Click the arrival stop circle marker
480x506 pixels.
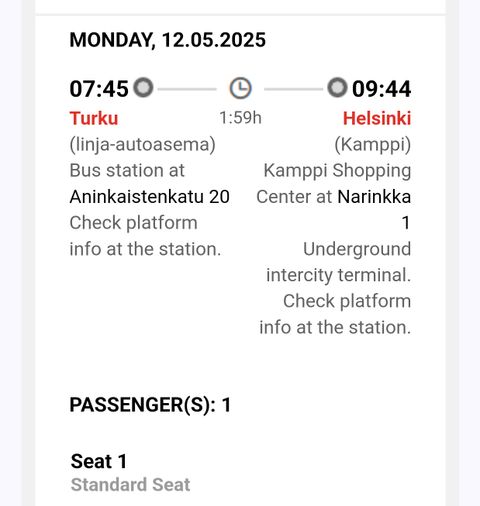[x=337, y=88]
